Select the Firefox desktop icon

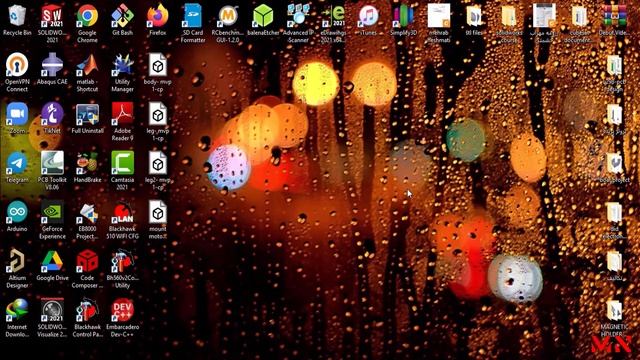[158, 16]
